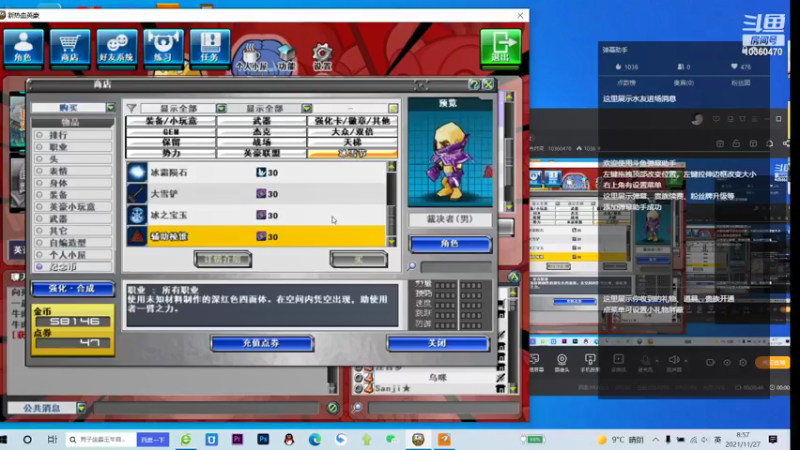Click the shop help question-mark icon
The width and height of the screenshot is (800, 450).
(474, 84)
